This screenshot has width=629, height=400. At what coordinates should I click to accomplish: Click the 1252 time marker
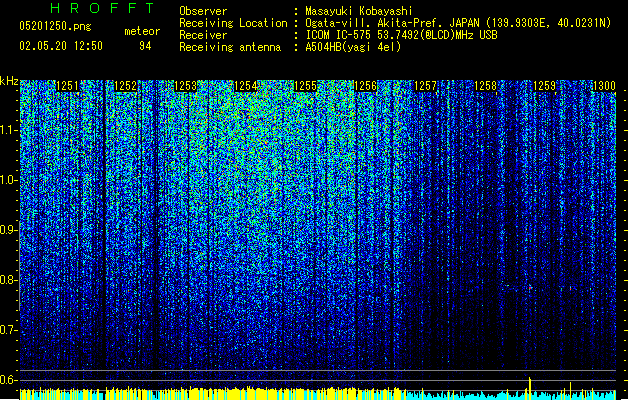point(126,86)
